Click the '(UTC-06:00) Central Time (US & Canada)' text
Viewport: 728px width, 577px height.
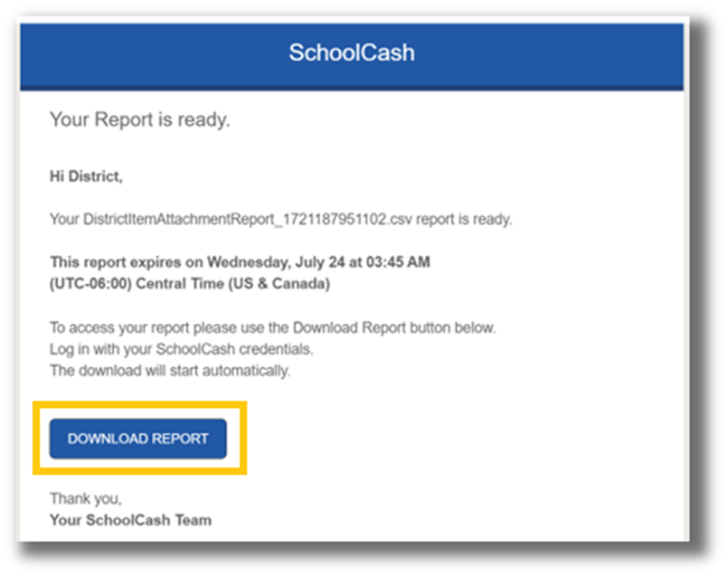point(190,284)
